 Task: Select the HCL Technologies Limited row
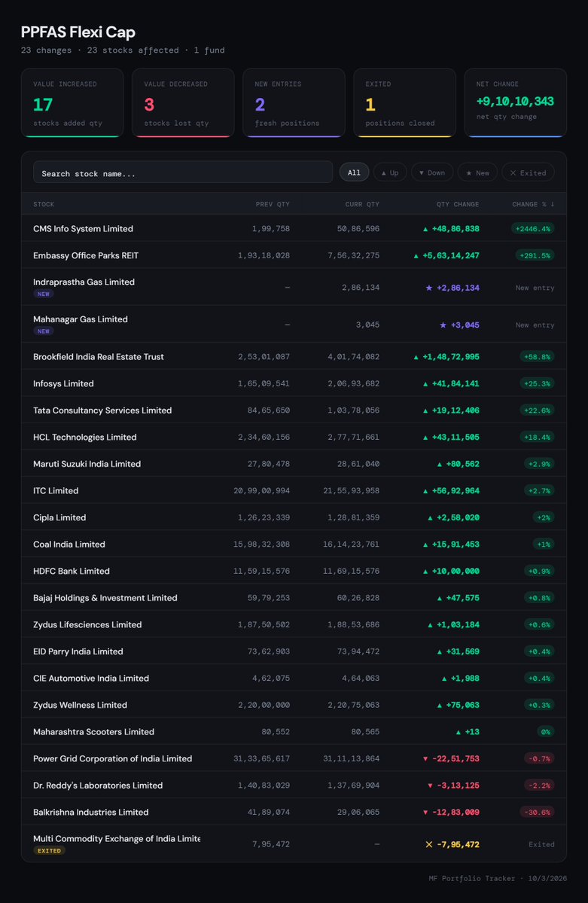click(x=294, y=437)
